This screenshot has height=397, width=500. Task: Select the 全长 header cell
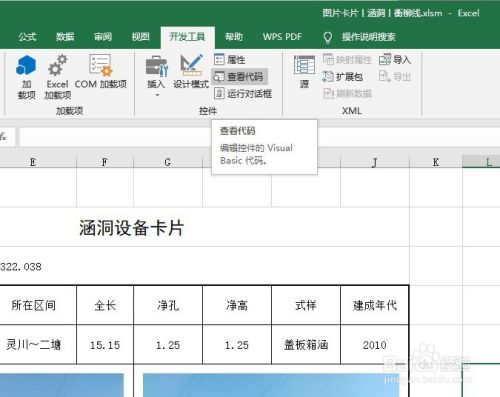click(x=105, y=305)
